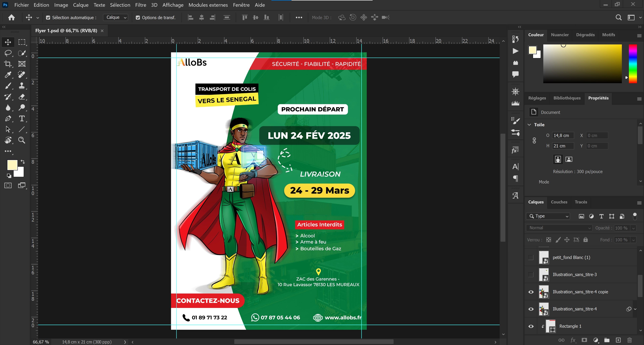Show the petit_fond Blanc (1) layer
Screen dimensions: 644x345
(x=531, y=257)
